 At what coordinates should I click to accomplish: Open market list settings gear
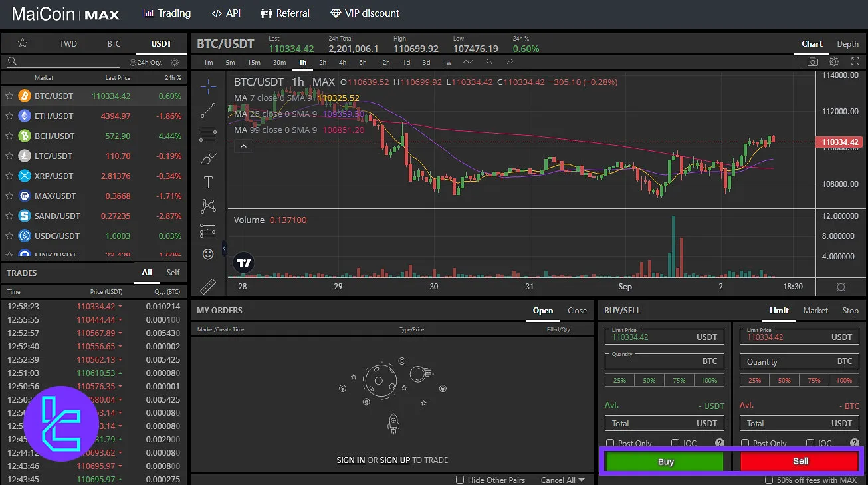(x=174, y=62)
